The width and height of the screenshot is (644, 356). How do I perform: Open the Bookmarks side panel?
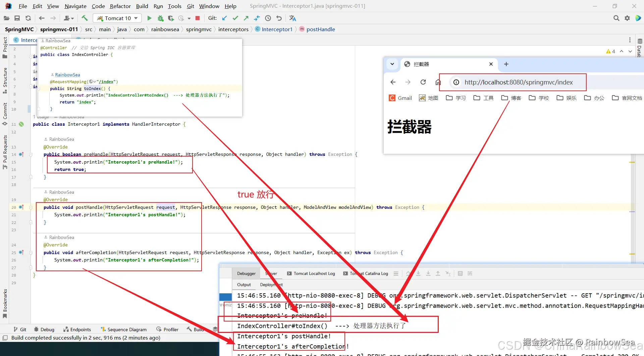[5, 304]
